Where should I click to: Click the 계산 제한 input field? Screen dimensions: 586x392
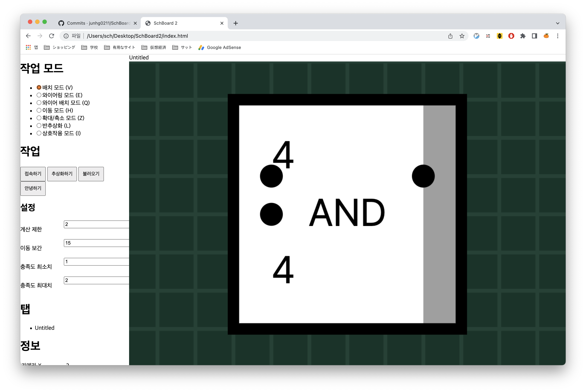tap(96, 224)
